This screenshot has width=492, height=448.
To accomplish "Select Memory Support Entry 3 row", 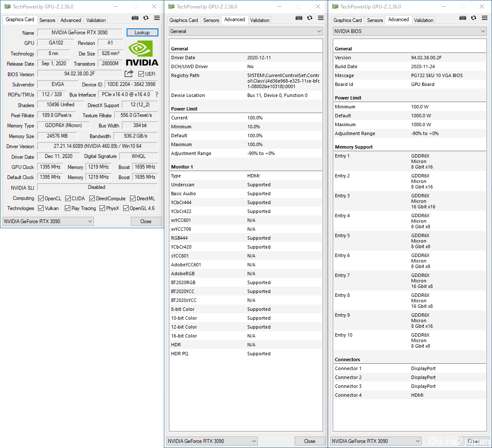I will click(x=409, y=201).
